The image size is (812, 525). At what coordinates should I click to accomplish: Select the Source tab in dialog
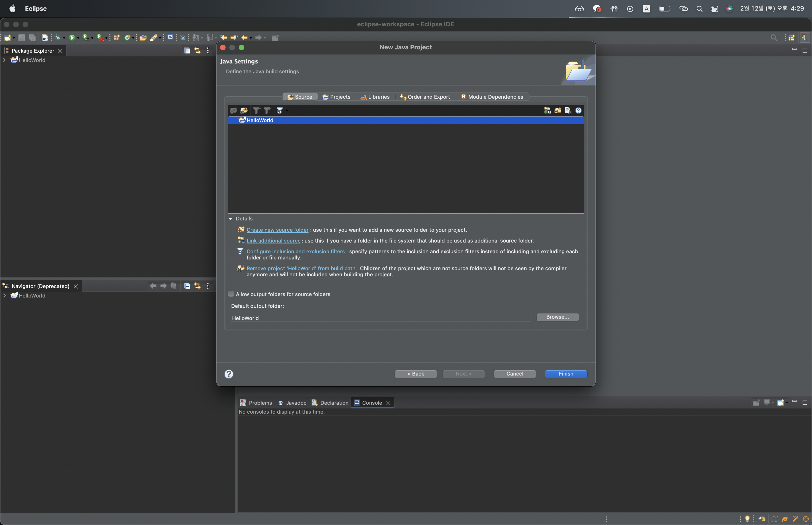(300, 97)
